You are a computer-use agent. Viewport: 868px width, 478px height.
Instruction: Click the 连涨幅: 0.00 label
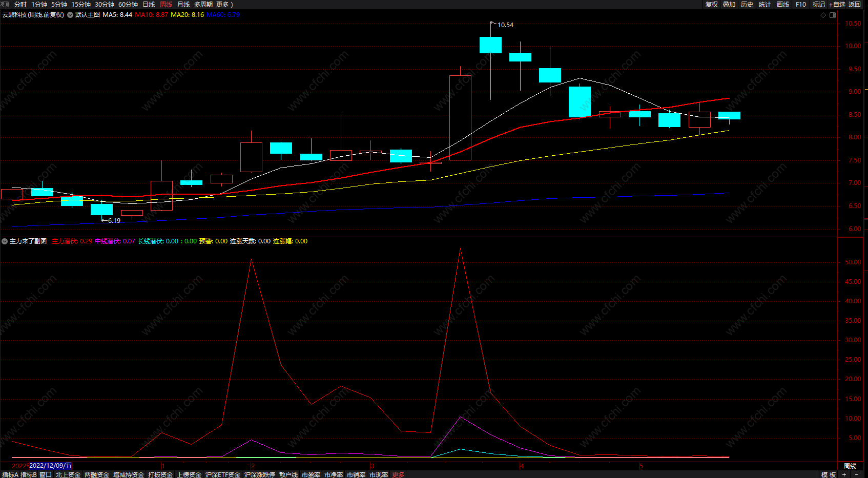coord(291,241)
